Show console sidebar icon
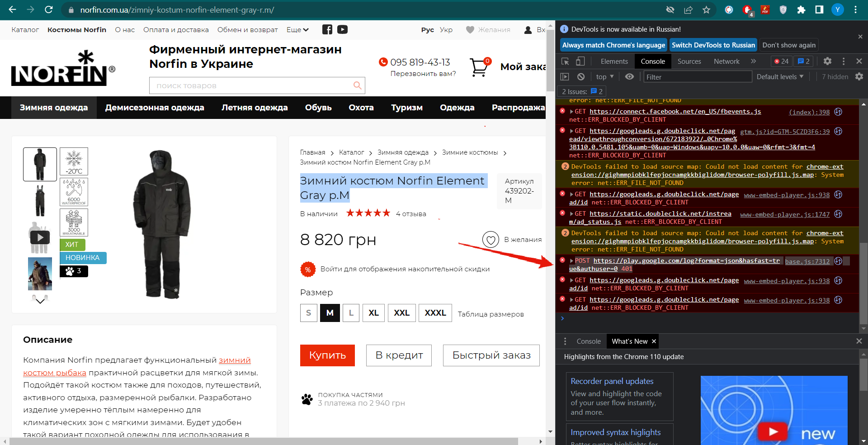This screenshot has height=445, width=868. [x=565, y=77]
